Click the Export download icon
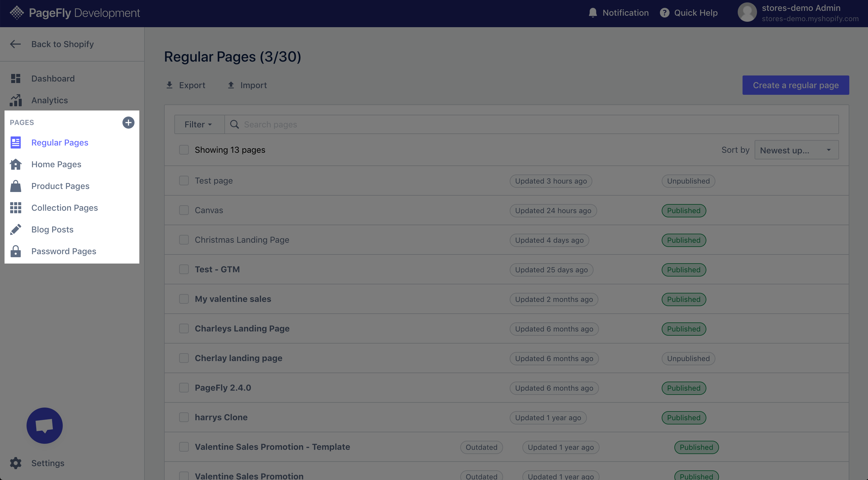 point(169,85)
